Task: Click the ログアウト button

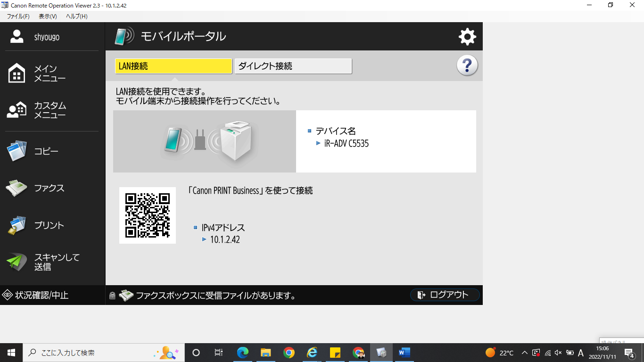Action: 445,295
